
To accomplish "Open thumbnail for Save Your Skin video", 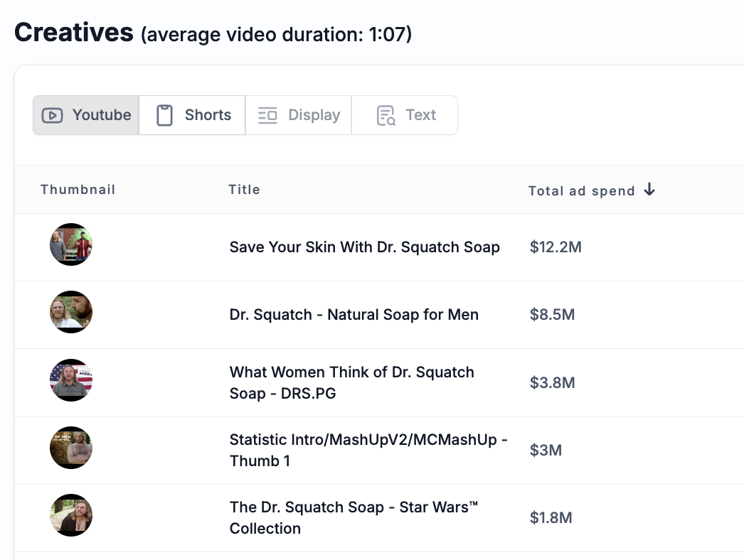I will point(71,244).
